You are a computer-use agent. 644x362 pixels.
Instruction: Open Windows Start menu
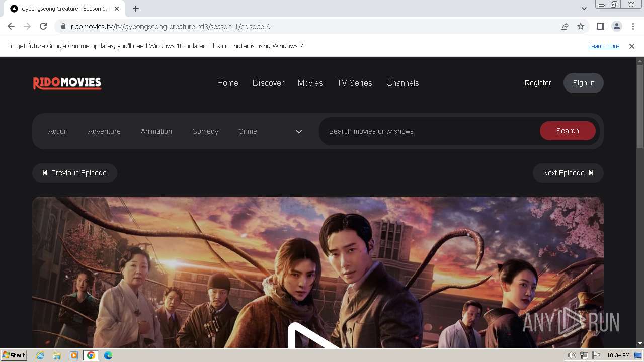[14, 355]
